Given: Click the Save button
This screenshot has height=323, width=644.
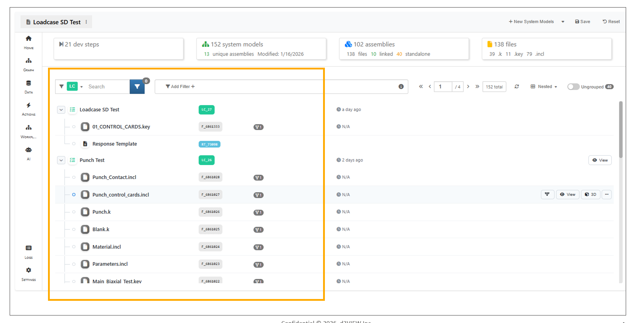Looking at the screenshot, I should pos(582,21).
